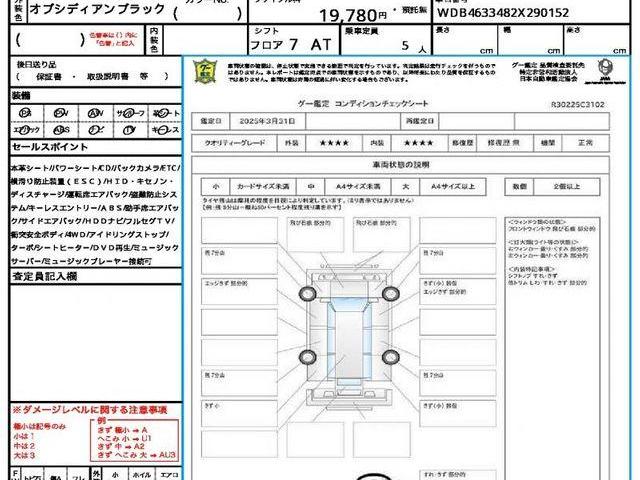Screen dimensions: 640x480
Task: Click the 鑑定日 label cell
Action: coord(211,122)
